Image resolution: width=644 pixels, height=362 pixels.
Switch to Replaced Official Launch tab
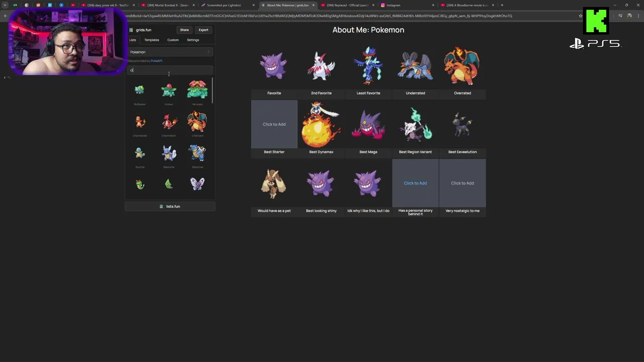tap(347, 5)
